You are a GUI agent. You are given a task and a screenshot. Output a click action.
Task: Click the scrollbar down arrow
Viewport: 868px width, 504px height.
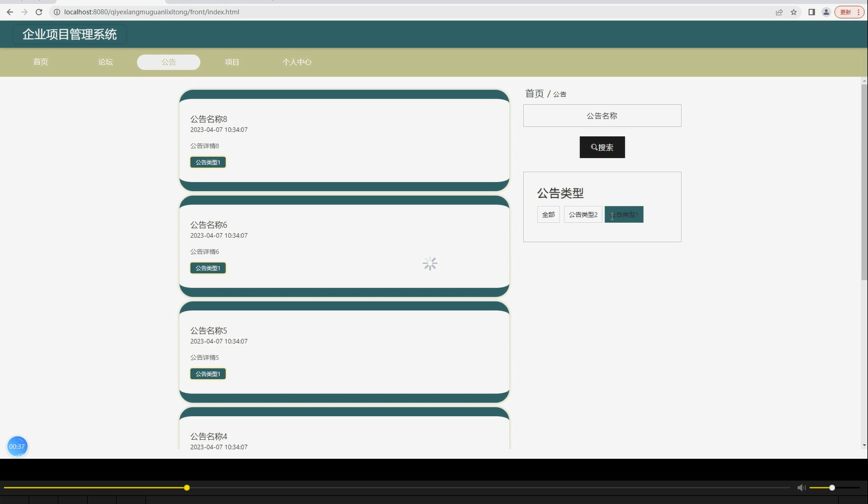point(864,446)
